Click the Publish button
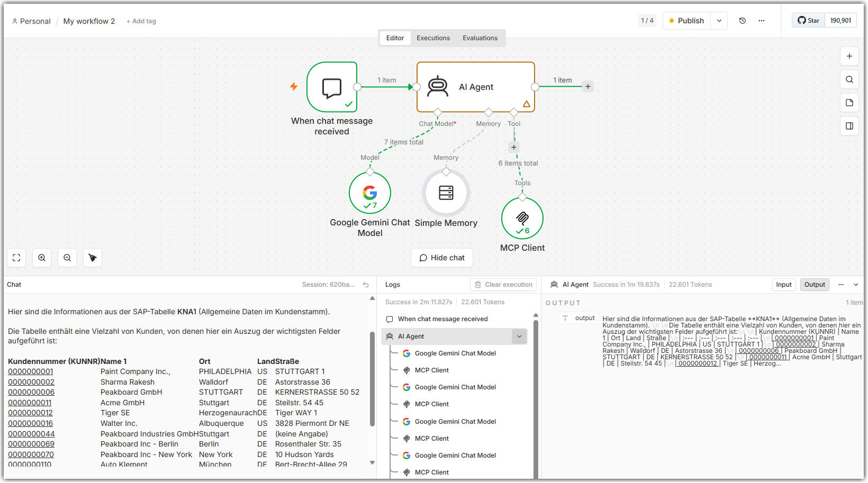The height and width of the screenshot is (483, 868). coord(687,21)
